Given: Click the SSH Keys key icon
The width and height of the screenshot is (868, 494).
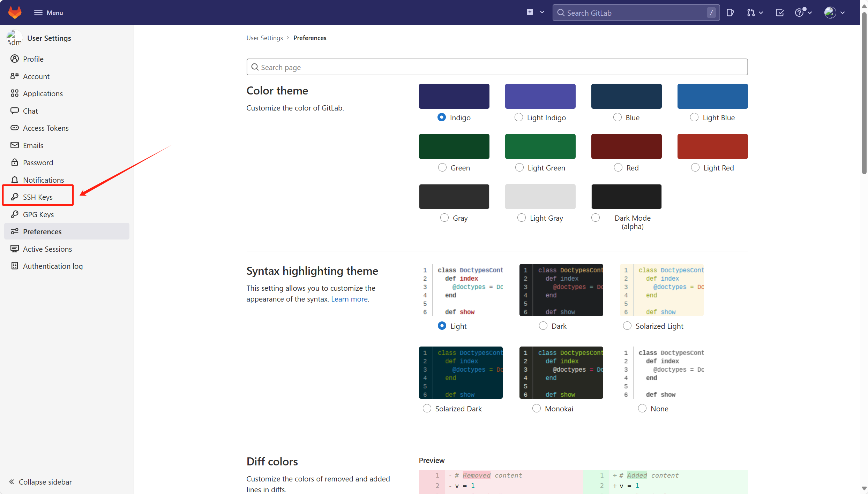Looking at the screenshot, I should coord(15,197).
